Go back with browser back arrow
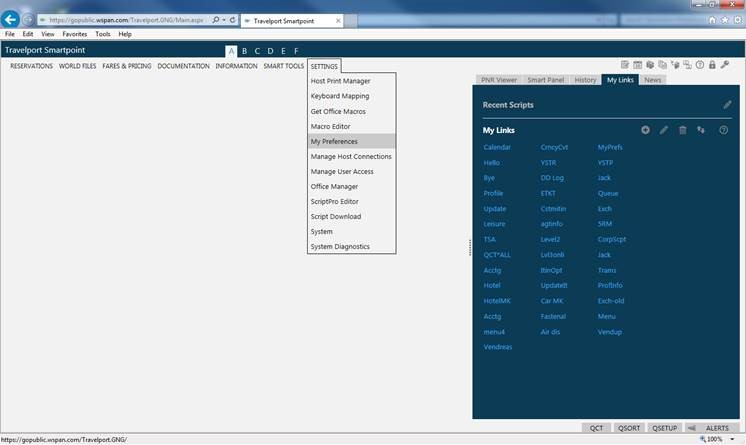The image size is (746, 445). [x=10, y=20]
